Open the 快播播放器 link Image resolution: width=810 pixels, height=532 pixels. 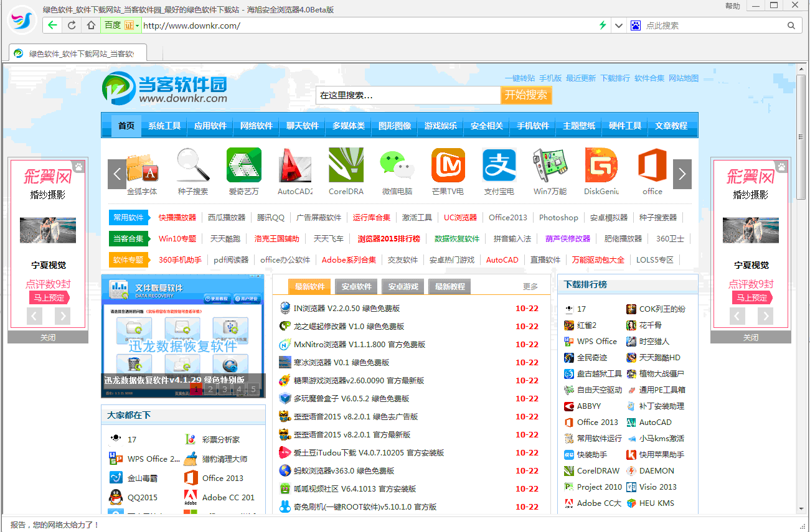coord(177,218)
